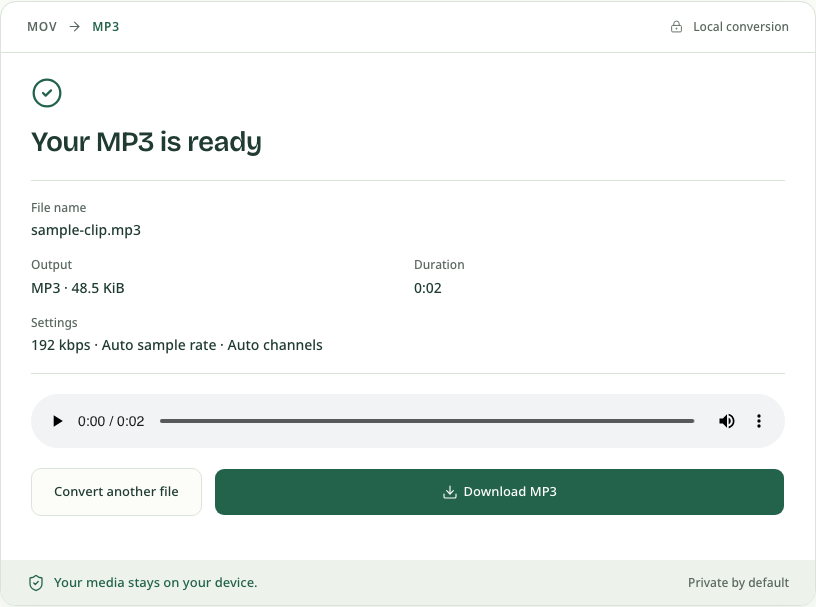Select the MP3 breadcrumb label

tap(106, 27)
